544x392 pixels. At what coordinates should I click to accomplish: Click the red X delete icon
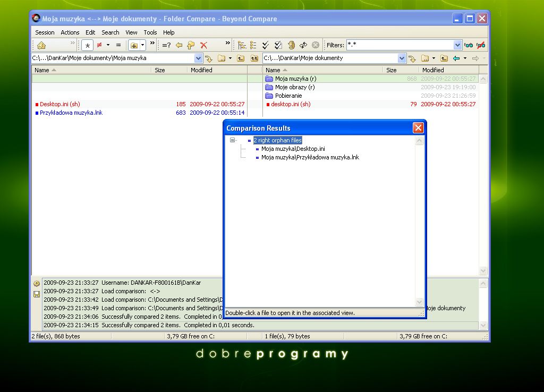tap(203, 45)
